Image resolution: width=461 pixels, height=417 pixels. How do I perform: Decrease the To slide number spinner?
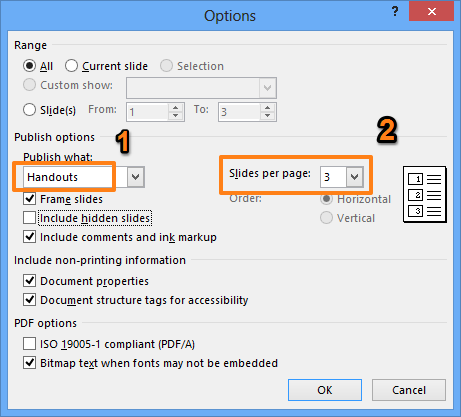[x=267, y=116]
